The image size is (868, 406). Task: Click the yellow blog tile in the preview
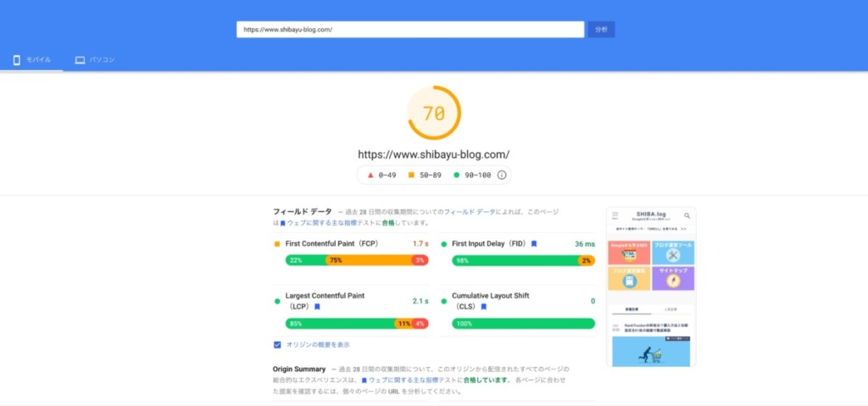point(629,278)
